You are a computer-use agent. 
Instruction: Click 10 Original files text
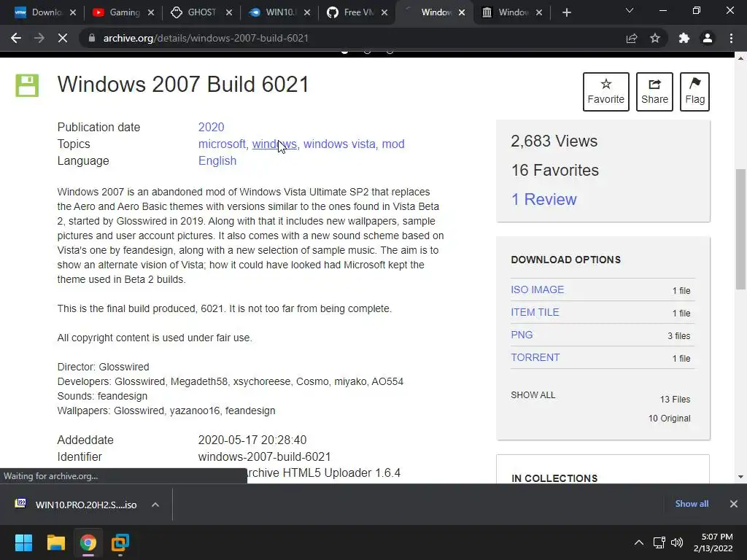coord(670,419)
